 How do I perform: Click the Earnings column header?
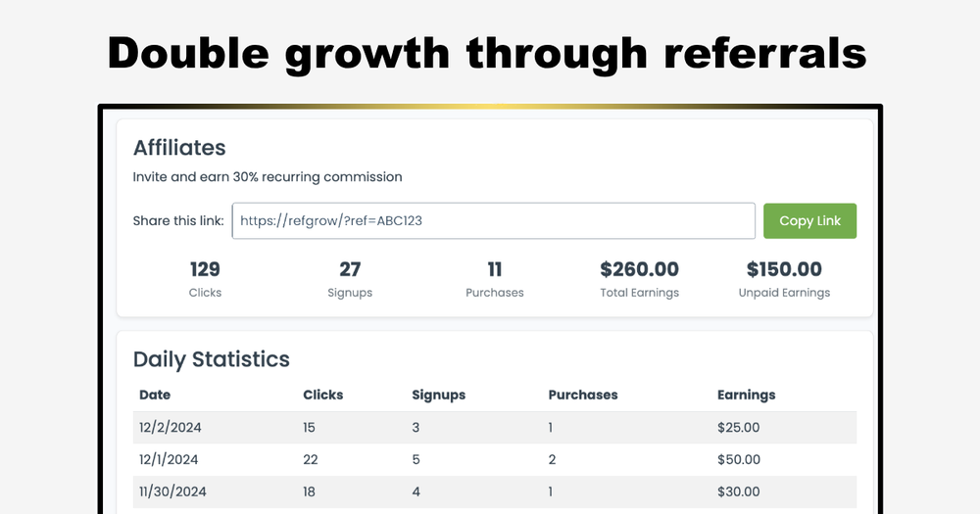(746, 395)
